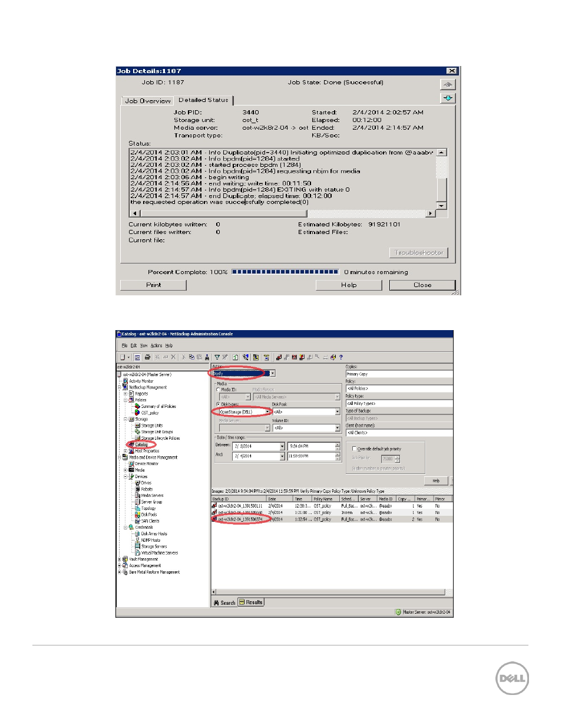Go to next job with down arrow
The image size is (562, 728).
click(448, 98)
